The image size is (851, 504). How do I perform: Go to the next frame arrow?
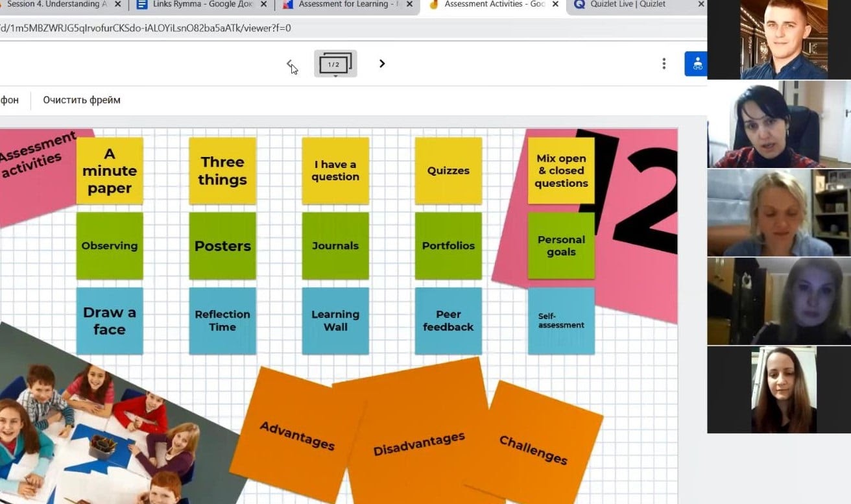tap(382, 64)
